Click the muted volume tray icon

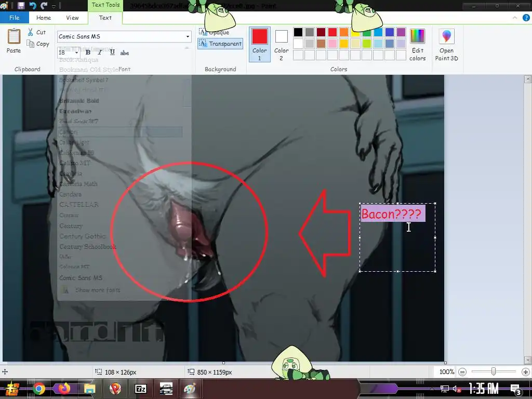457,389
